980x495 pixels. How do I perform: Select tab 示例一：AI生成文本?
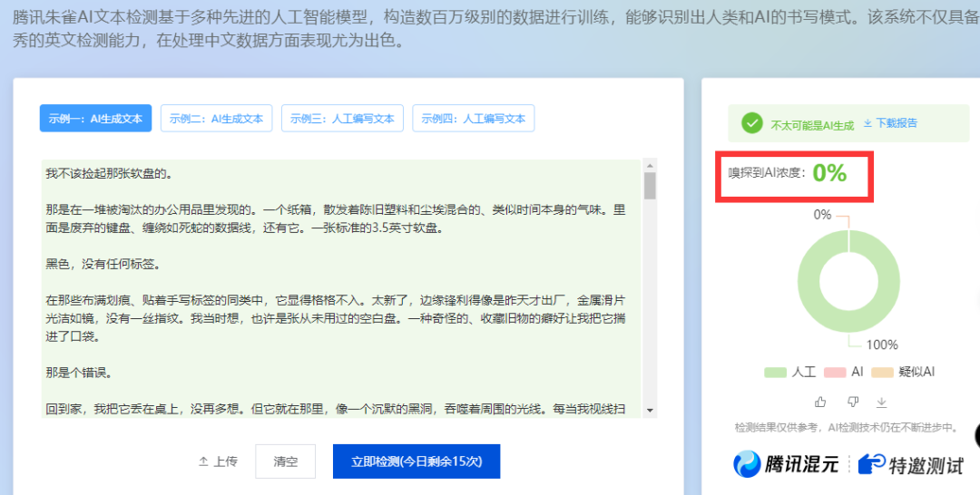coord(95,118)
